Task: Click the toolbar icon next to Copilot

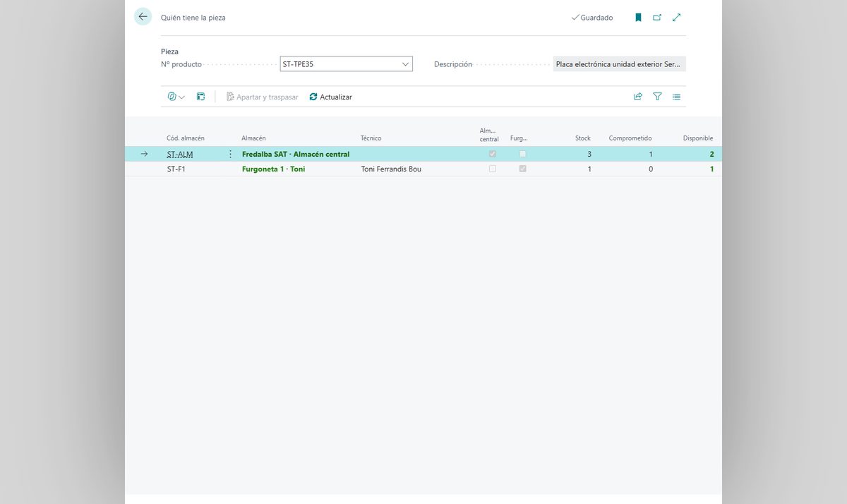Action: 200,97
